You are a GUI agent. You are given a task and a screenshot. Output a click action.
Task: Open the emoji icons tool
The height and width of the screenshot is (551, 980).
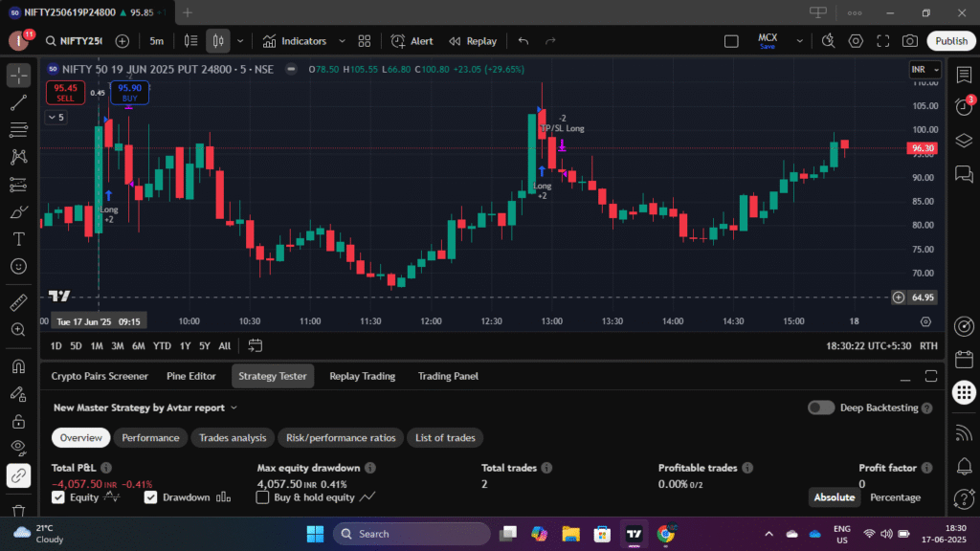pyautogui.click(x=19, y=267)
